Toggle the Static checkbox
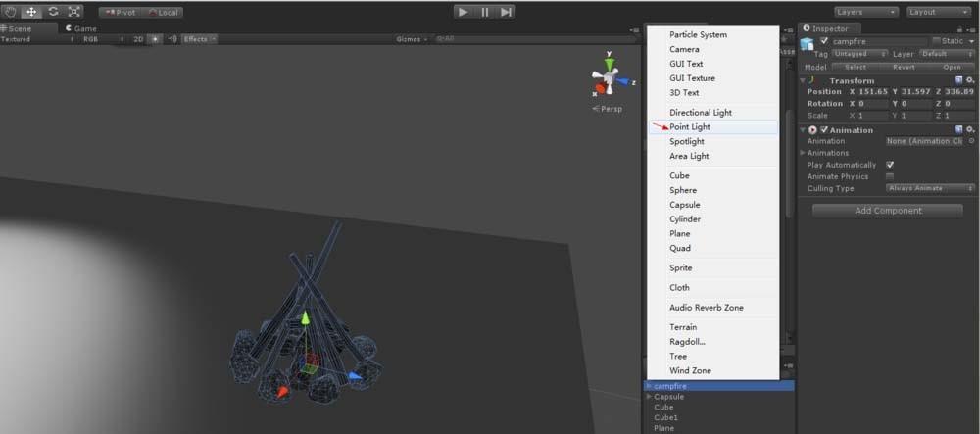Screen dimensions: 980x434 pos(936,41)
